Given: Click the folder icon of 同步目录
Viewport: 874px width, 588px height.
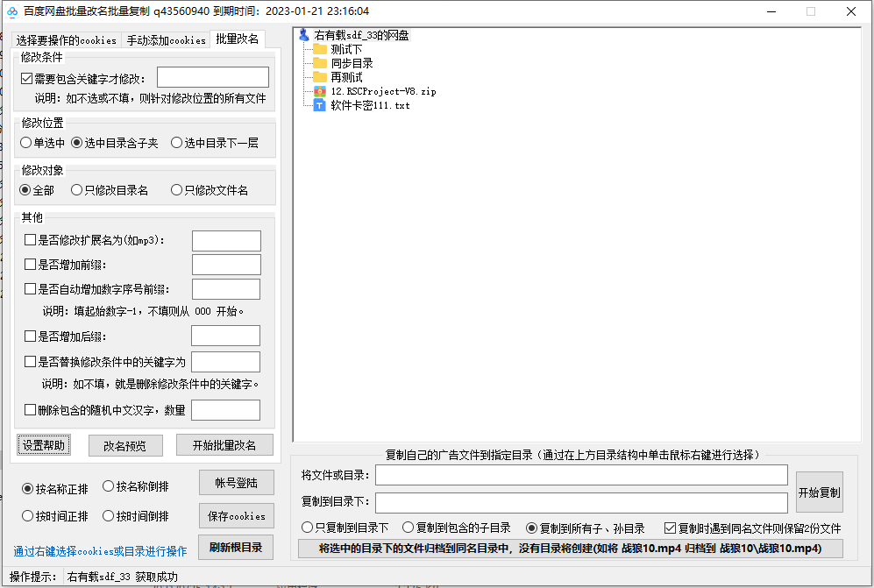Looking at the screenshot, I should click(320, 63).
